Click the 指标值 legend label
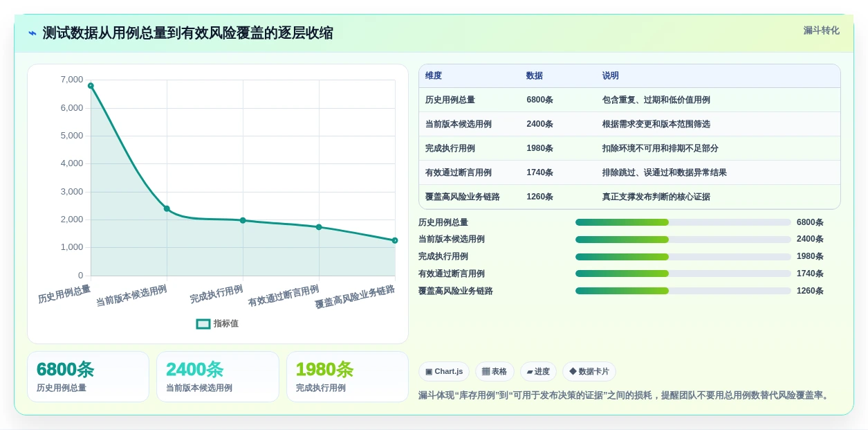Screen dimensions: 868x430 [226, 323]
